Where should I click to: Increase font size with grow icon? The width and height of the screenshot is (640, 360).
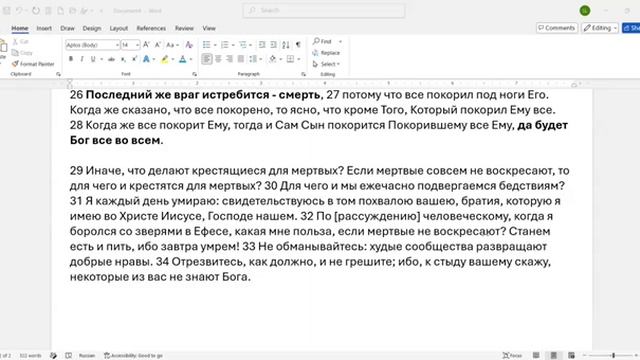point(146,44)
